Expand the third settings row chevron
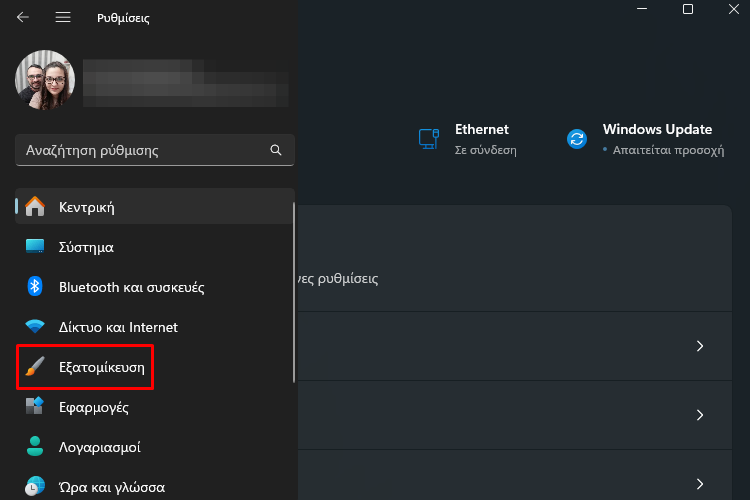 tap(700, 484)
